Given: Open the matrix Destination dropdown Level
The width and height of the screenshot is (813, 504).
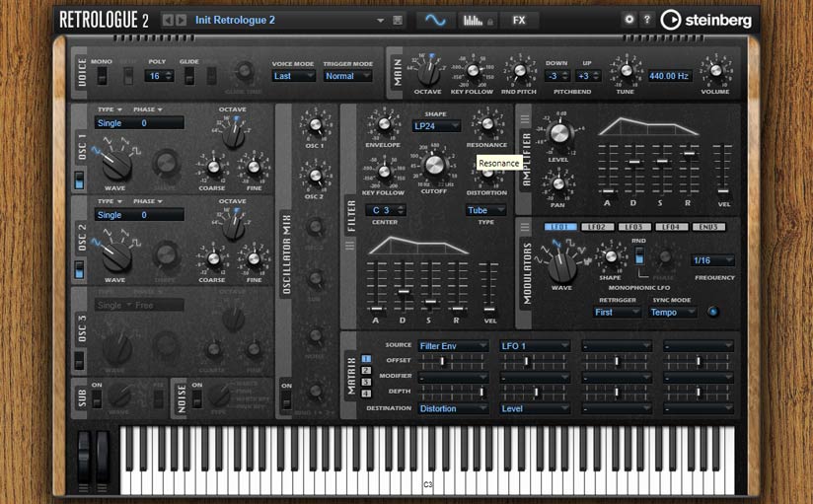Looking at the screenshot, I should coord(535,408).
